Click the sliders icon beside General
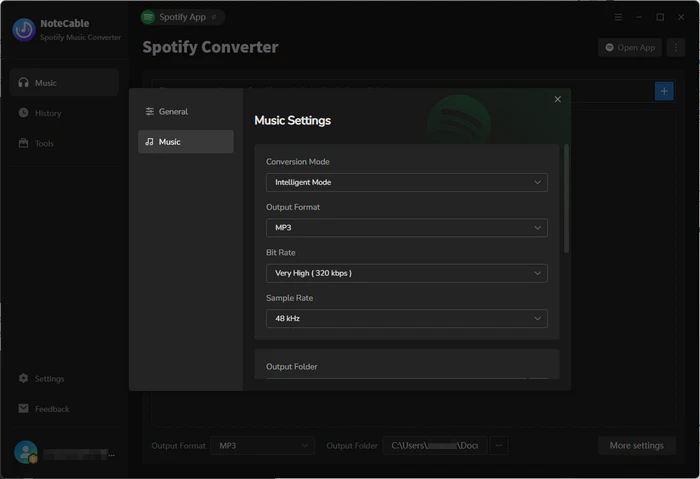Image resolution: width=700 pixels, height=479 pixels. click(150, 112)
